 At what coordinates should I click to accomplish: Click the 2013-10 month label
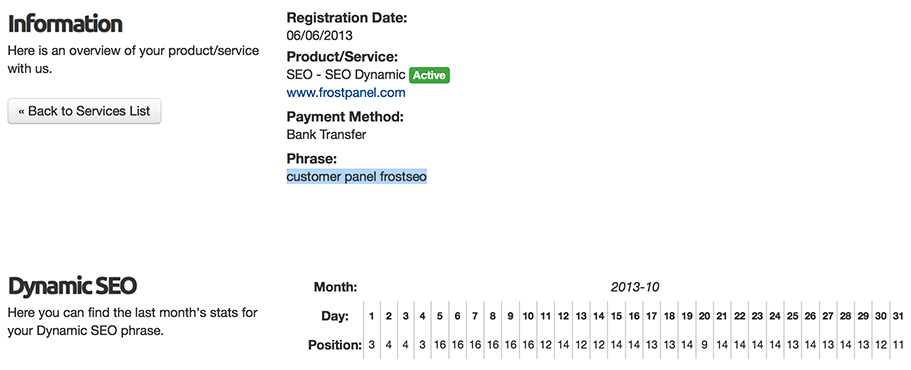[635, 287]
